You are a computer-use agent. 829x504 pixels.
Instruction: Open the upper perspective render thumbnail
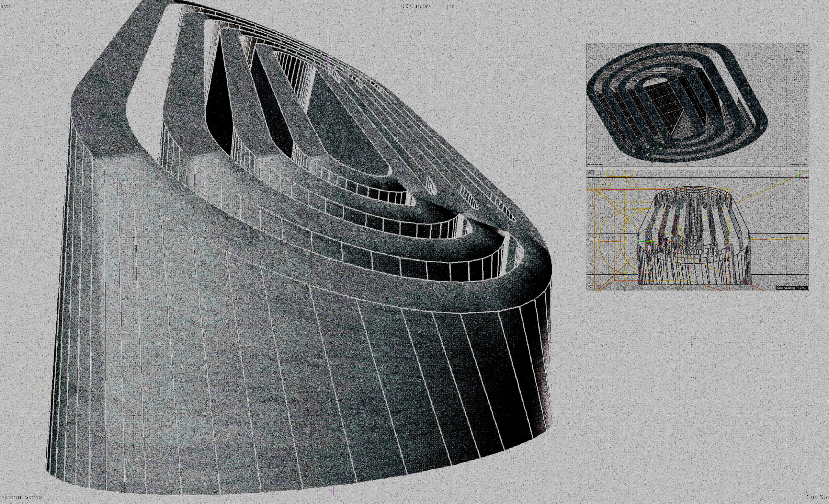pos(698,104)
